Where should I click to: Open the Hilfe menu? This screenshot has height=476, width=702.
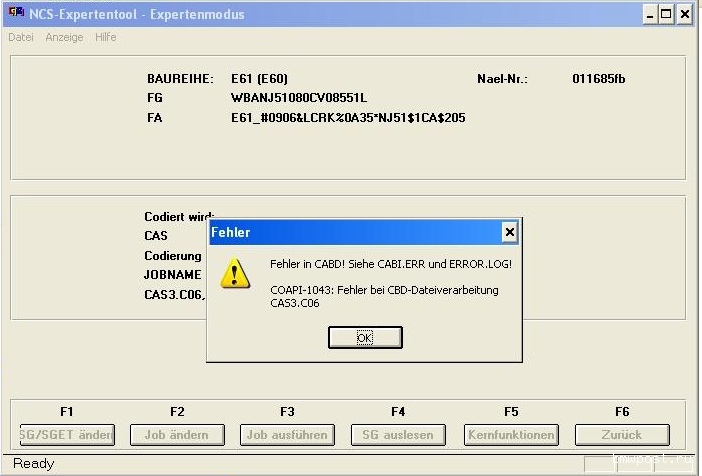click(x=105, y=37)
